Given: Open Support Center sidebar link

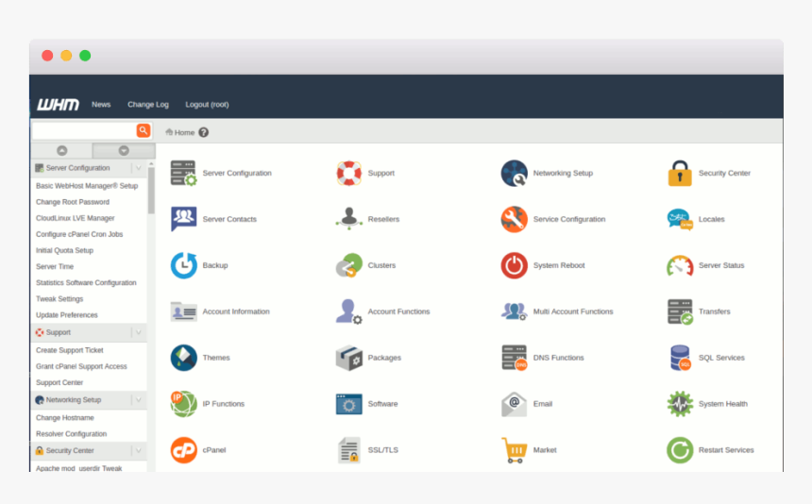Looking at the screenshot, I should (x=59, y=382).
